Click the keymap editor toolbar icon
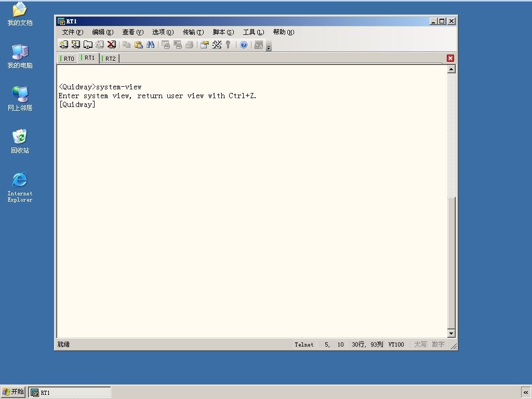This screenshot has width=532, height=399. (217, 45)
